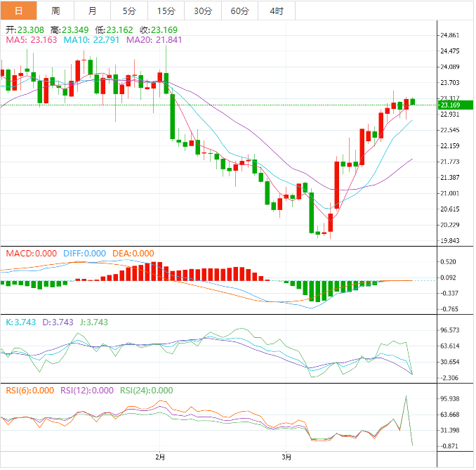Select the 15分 timeframe tab
476x470 pixels.
166,11
